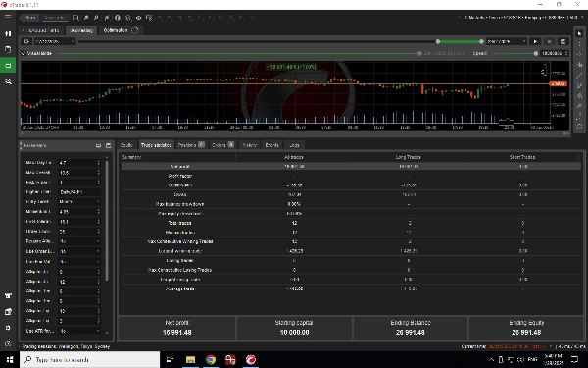
Task: Switch to the Positions tab
Action: 191,145
